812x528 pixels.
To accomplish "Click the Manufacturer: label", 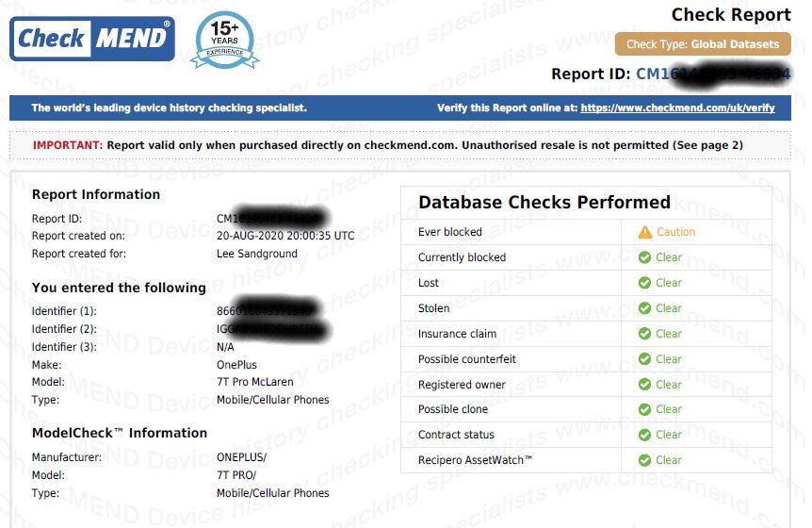I will click(x=67, y=457).
